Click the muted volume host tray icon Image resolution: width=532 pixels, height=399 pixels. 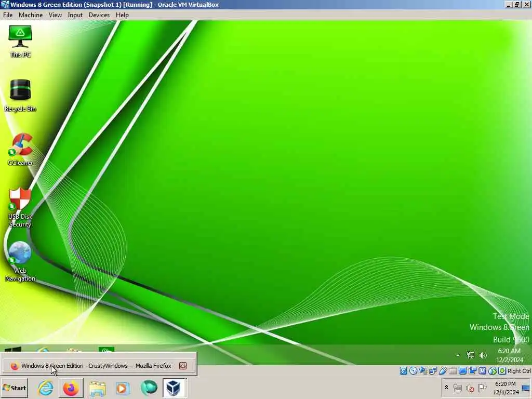[x=470, y=388]
